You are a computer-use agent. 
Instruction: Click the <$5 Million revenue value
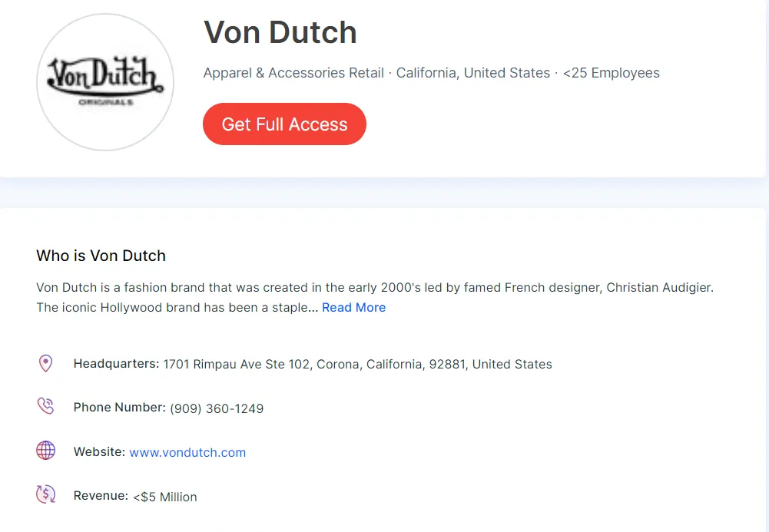coord(166,497)
